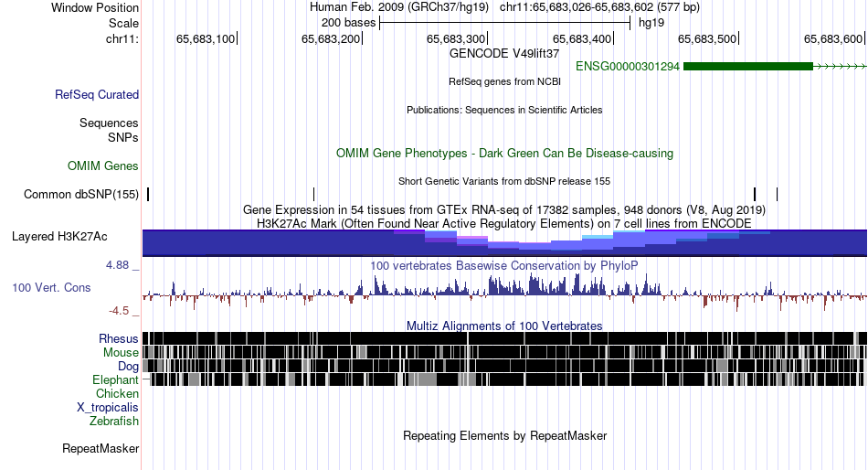Screen dimensions: 868x470
Task: Click the GTEx Gene Expression track title
Action: coord(504,210)
